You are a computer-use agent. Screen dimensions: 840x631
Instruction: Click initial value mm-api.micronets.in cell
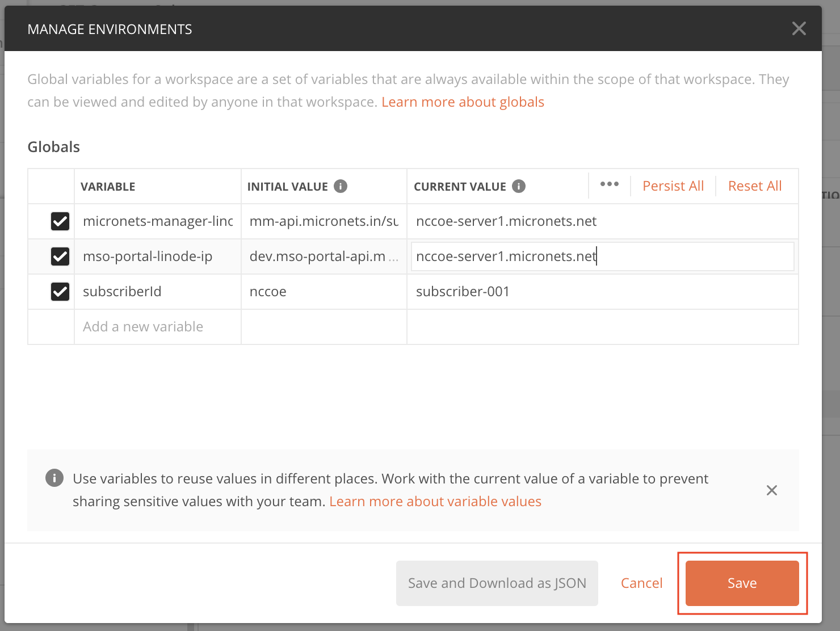click(x=324, y=221)
